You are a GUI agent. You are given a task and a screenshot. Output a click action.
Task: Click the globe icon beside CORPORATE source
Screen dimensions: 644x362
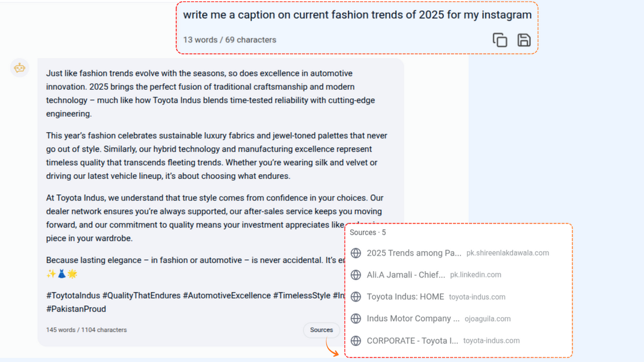[356, 341]
